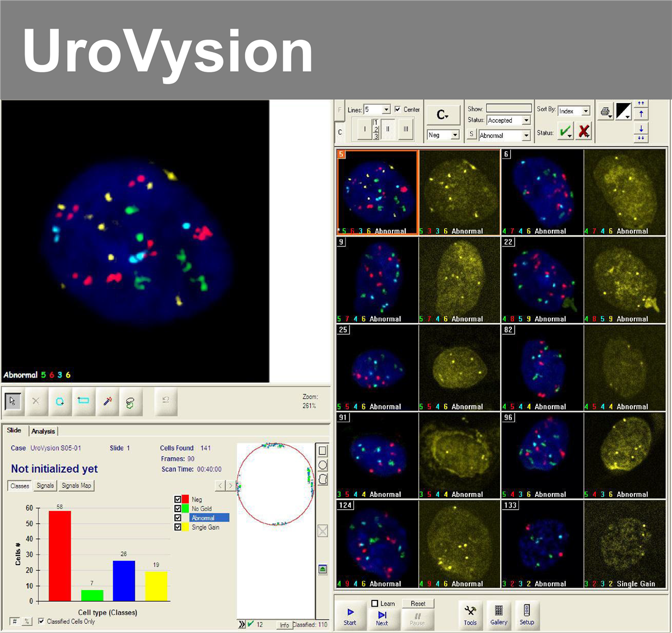Uncheck the No Gold class checkbox
Image resolution: width=672 pixels, height=633 pixels.
(x=178, y=509)
